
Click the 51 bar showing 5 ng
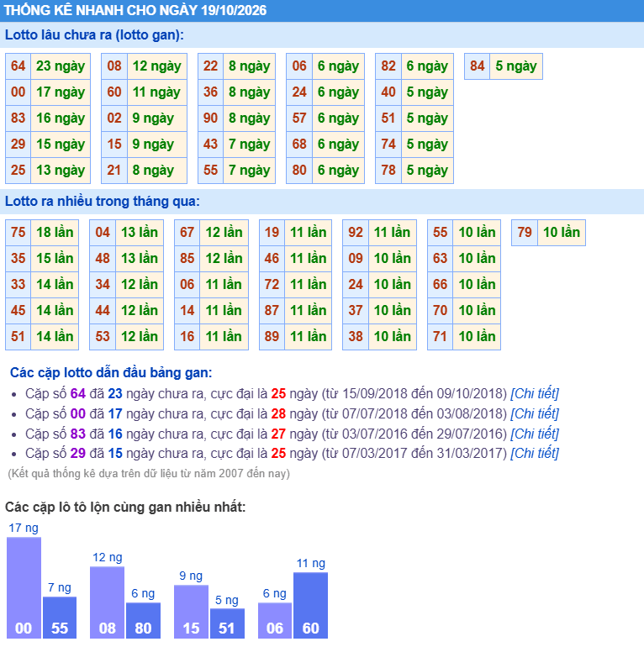pyautogui.click(x=227, y=623)
